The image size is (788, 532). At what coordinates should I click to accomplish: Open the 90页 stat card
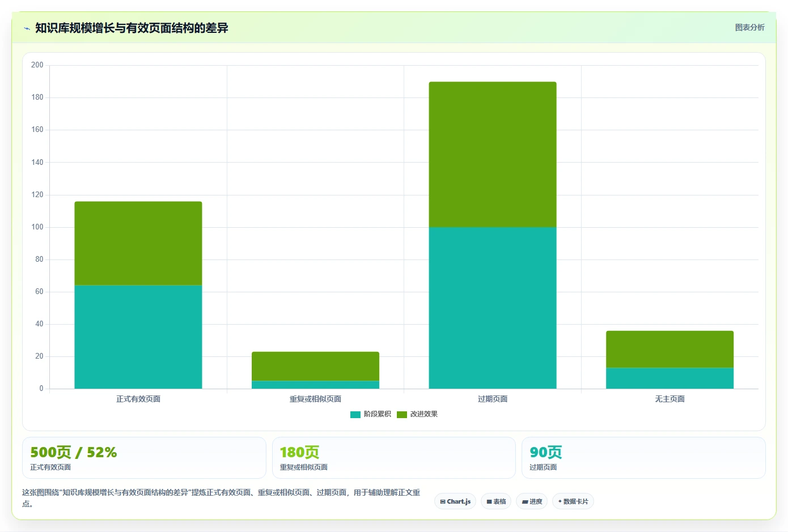643,458
